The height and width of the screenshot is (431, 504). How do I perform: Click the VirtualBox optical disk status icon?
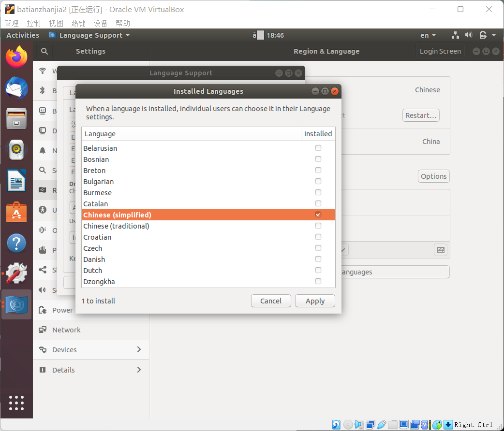[348, 425]
